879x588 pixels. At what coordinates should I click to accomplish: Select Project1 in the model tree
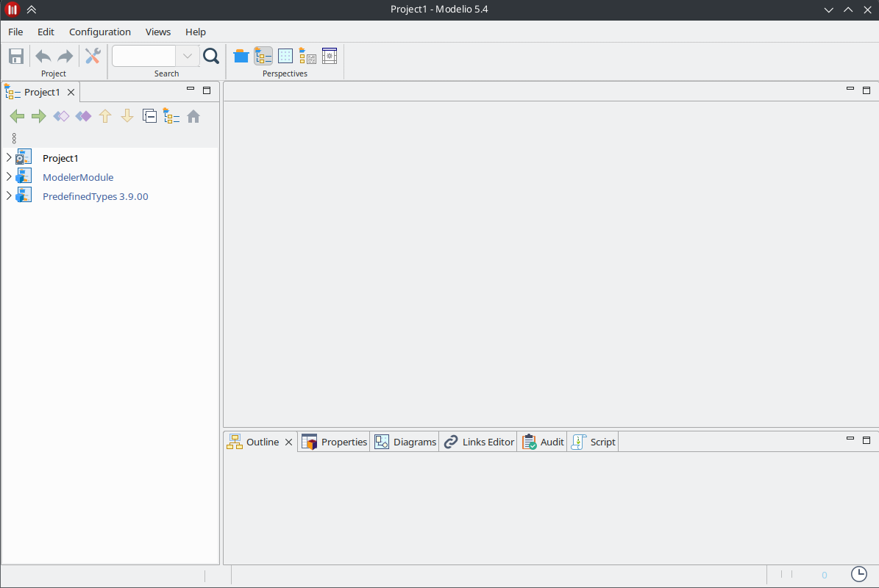[60, 159]
